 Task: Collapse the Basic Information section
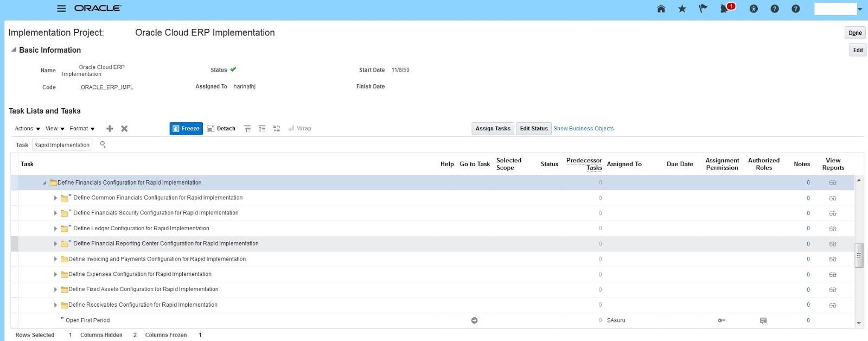point(14,49)
